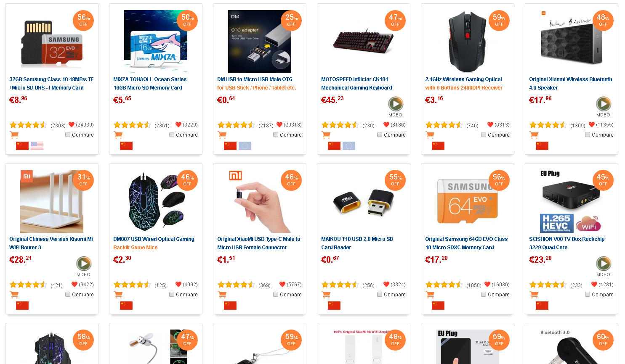The width and height of the screenshot is (625, 364).
Task: Favorite the Xiaomi Bluetooth 4.0 Speaker with the heart icon
Action: (x=592, y=124)
